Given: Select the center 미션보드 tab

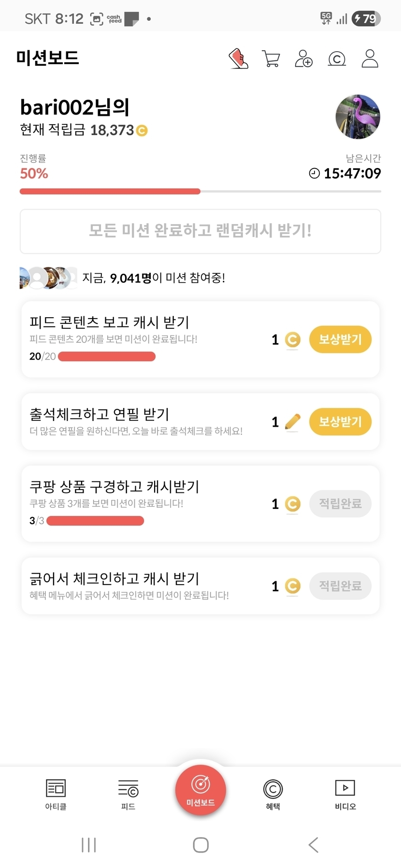Looking at the screenshot, I should pyautogui.click(x=200, y=790).
